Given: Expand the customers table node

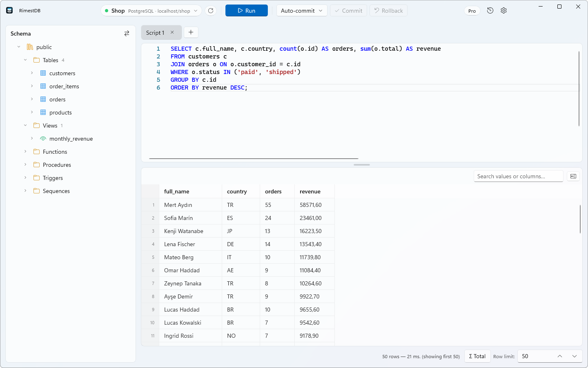Looking at the screenshot, I should 32,73.
